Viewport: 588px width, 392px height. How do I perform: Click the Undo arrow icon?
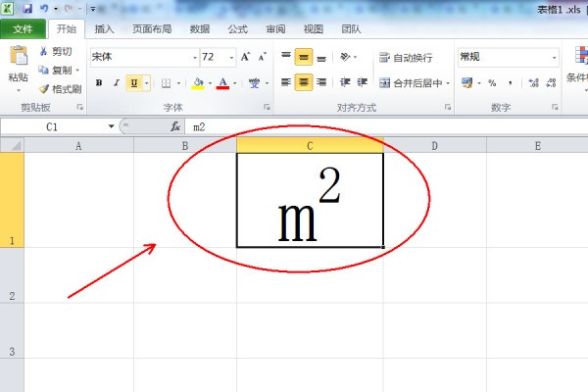pos(44,8)
